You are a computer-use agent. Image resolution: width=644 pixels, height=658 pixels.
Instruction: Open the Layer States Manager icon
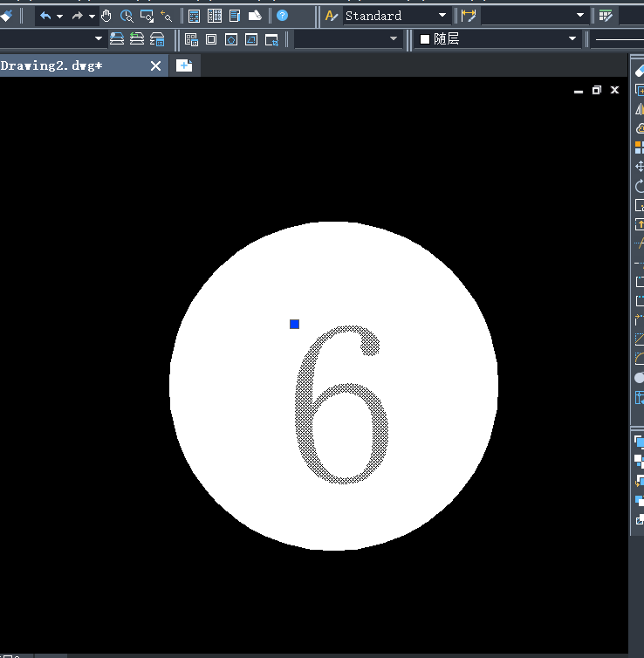(x=157, y=39)
